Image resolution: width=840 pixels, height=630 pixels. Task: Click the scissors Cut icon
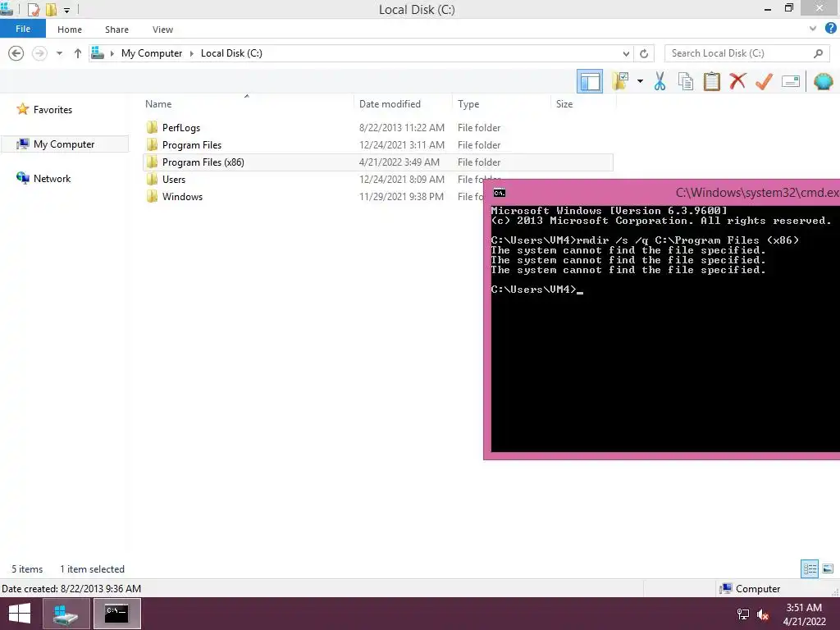pyautogui.click(x=660, y=81)
